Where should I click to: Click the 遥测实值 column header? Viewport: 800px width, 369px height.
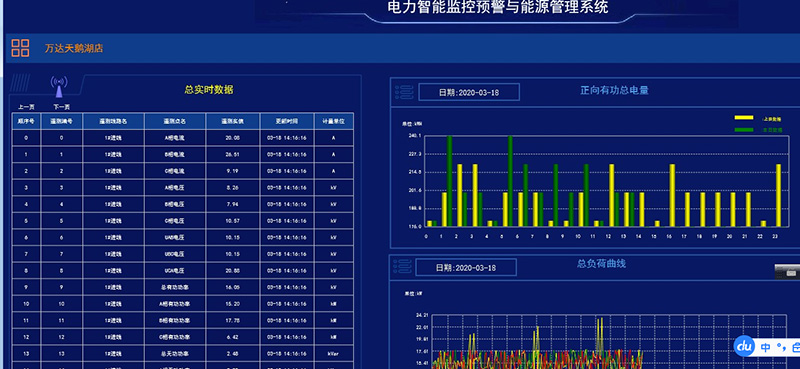pyautogui.click(x=233, y=121)
